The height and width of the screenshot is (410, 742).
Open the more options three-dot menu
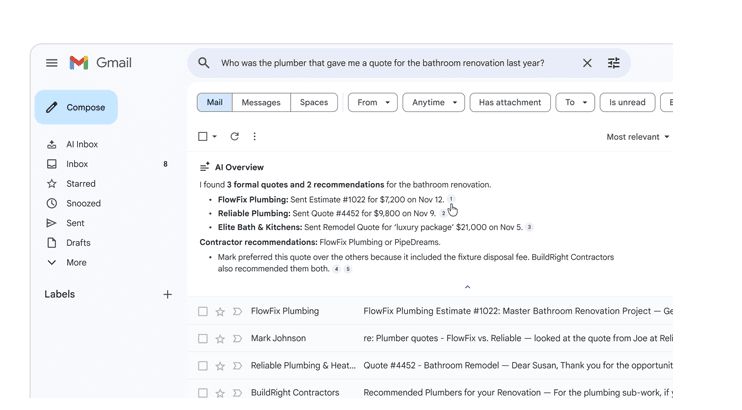[x=254, y=137]
